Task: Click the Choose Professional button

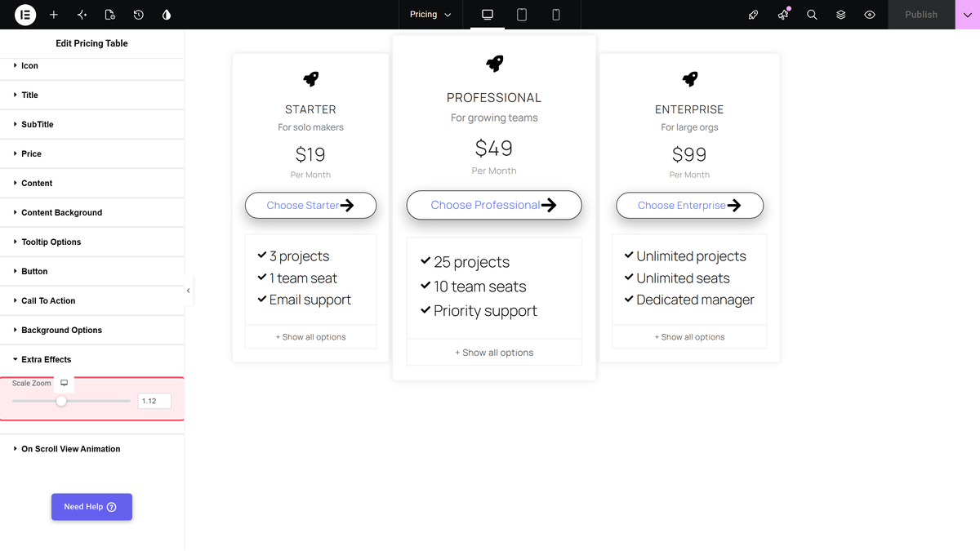Action: tap(494, 205)
